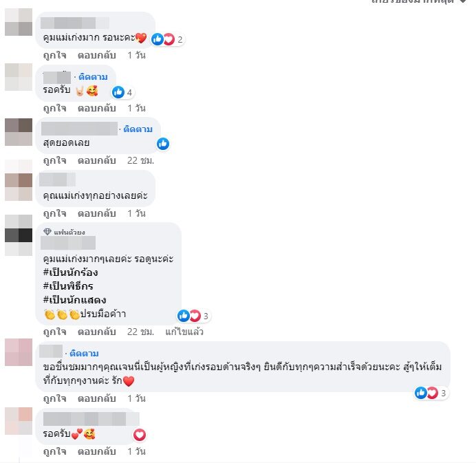Reply to the first คุมแม่เก่งมาก comment

[x=97, y=55]
